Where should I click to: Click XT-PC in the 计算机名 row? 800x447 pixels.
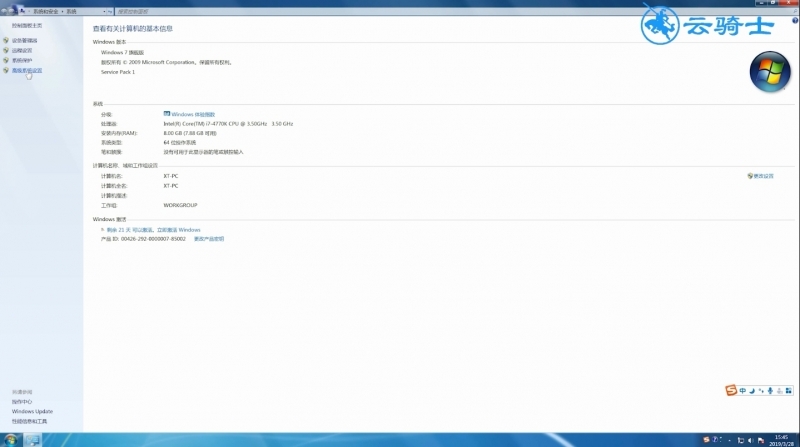[x=171, y=176]
